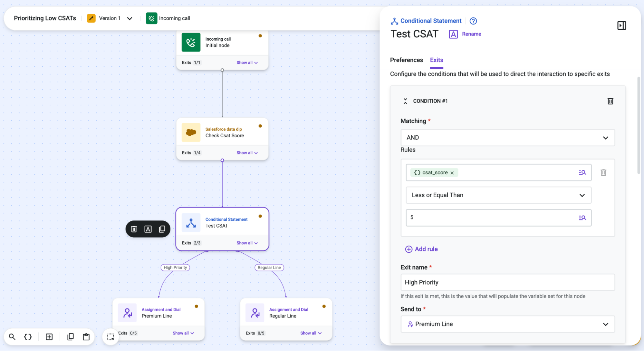The height and width of the screenshot is (351, 644).
Task: Select the Exits tab
Action: click(437, 60)
